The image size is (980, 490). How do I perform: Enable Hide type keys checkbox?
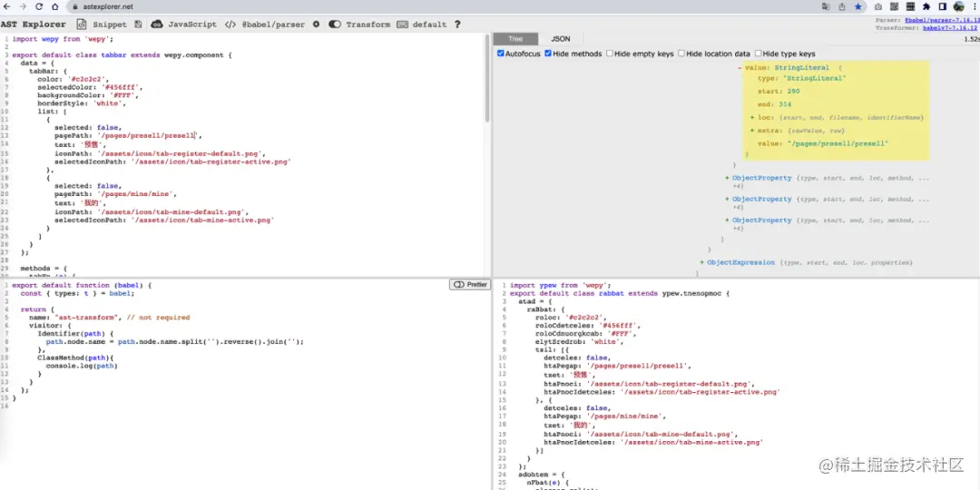pos(758,54)
